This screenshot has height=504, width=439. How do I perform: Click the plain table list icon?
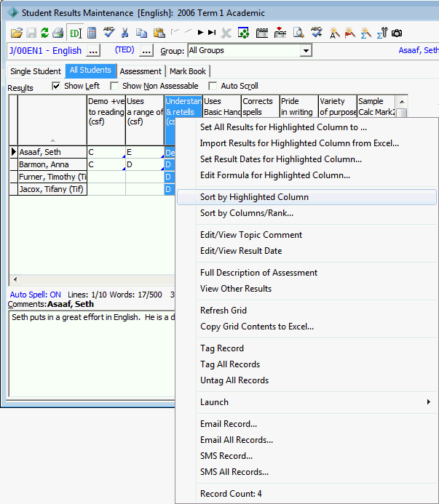(x=262, y=33)
